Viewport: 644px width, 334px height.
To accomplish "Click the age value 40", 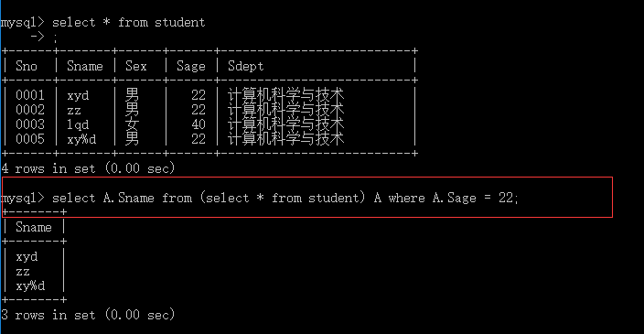I will (x=199, y=124).
